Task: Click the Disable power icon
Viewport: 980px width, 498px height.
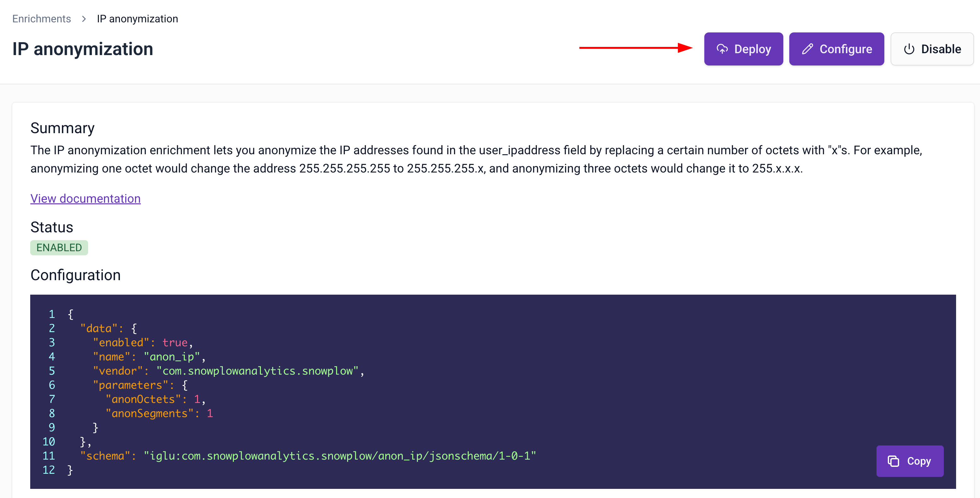Action: point(909,49)
